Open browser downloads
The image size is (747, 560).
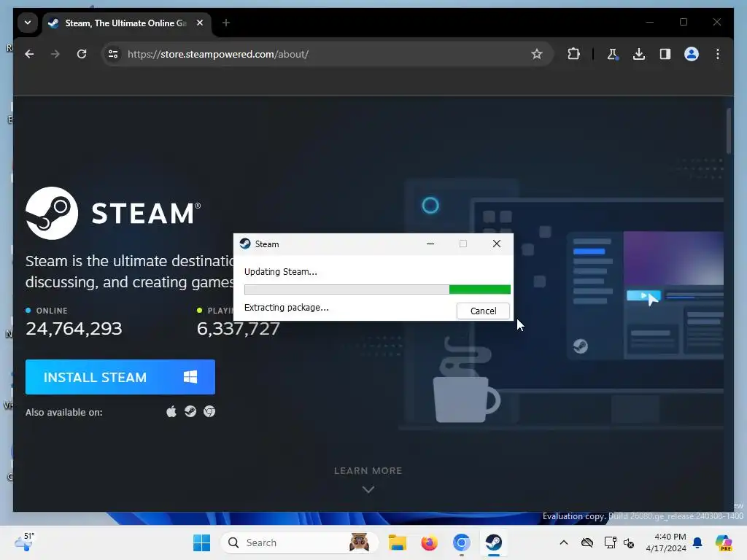639,54
